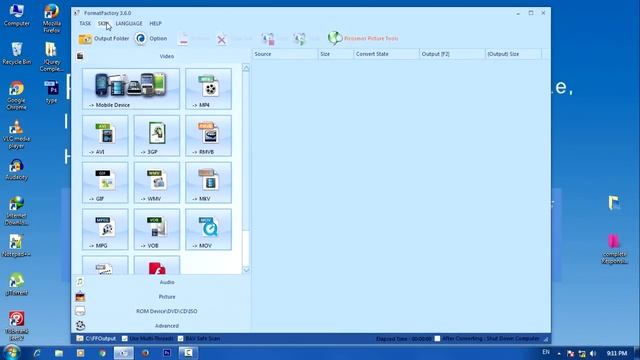The height and width of the screenshot is (360, 640).
Task: Click the [Output] Size column header
Action: pos(513,54)
